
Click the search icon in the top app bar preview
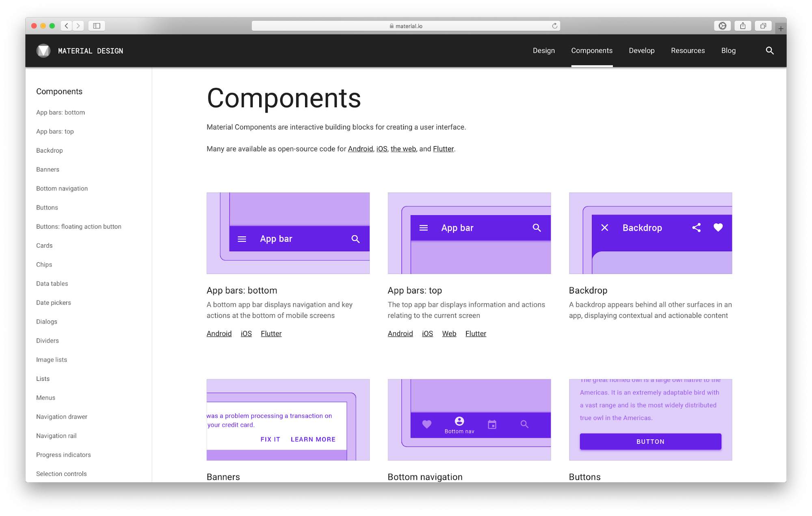pyautogui.click(x=537, y=228)
